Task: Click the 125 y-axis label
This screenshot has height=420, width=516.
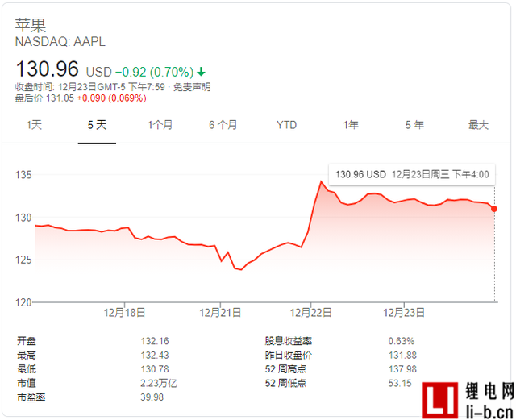Action: [23, 260]
